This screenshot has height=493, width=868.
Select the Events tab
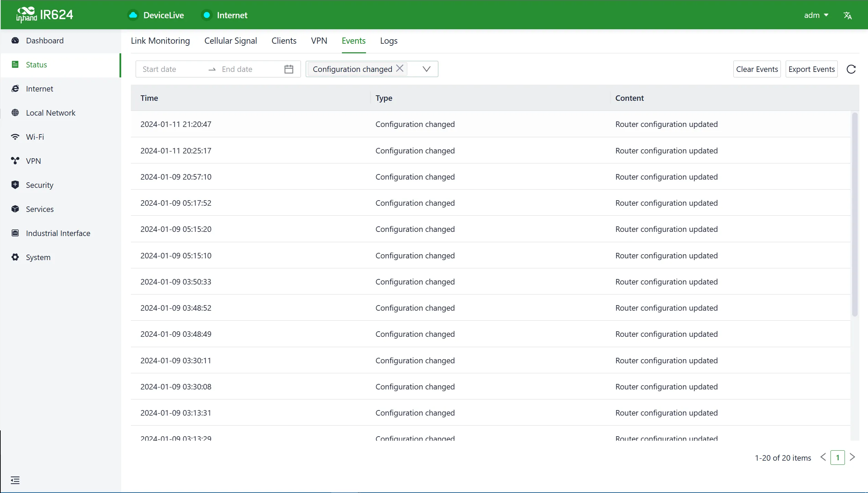pyautogui.click(x=354, y=41)
